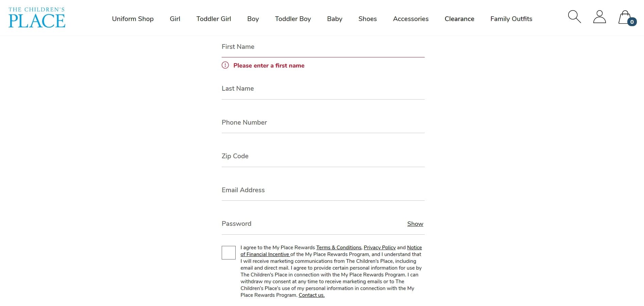This screenshot has height=306, width=644.
Task: Focus the Phone Number field
Action: click(x=323, y=123)
